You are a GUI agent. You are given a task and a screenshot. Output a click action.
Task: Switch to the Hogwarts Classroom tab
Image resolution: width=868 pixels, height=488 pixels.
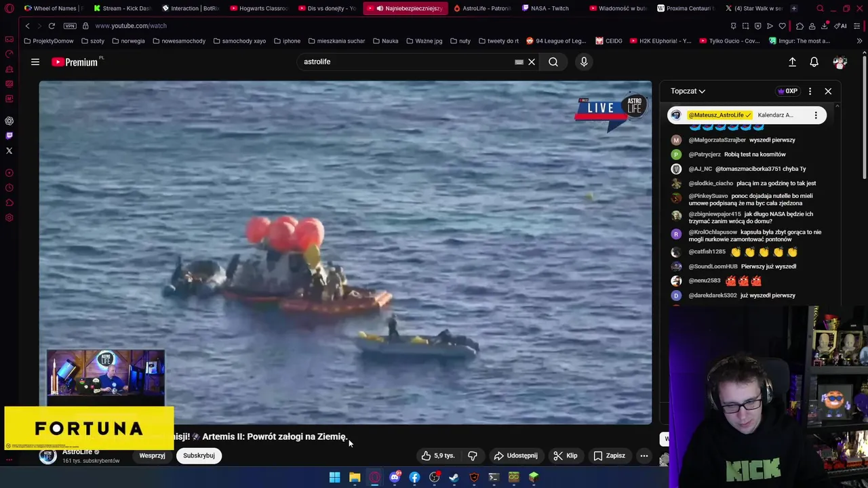click(x=259, y=8)
